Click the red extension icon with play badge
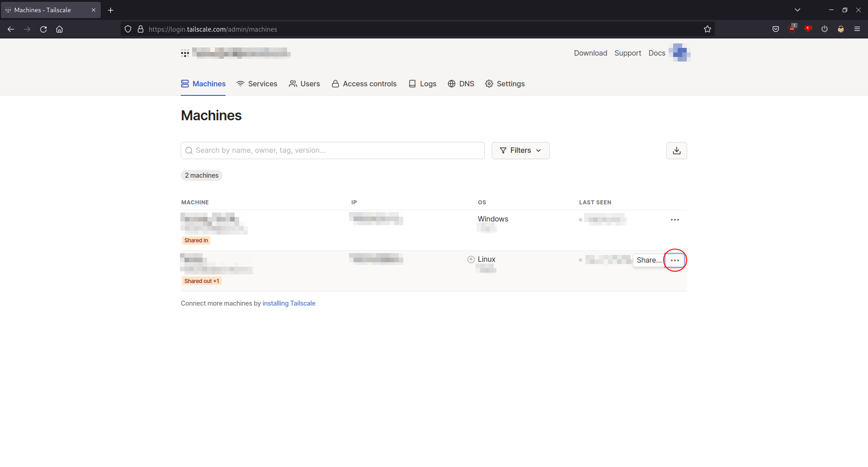The width and height of the screenshot is (868, 467). 808,29
